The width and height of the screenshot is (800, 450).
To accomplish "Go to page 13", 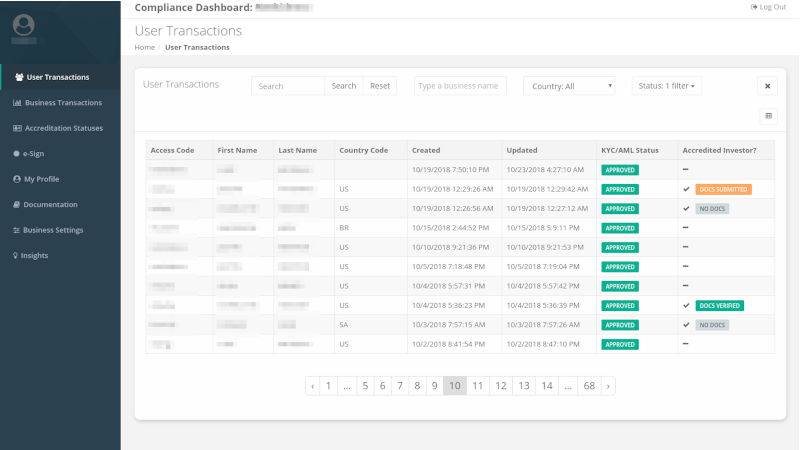I will pyautogui.click(x=524, y=386).
